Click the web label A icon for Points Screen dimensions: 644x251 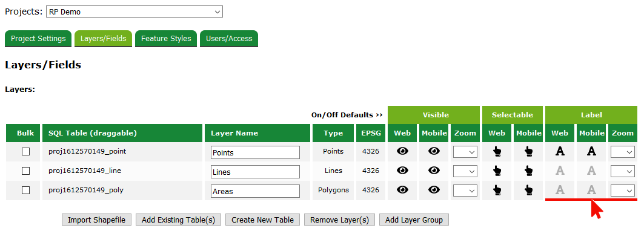560,152
